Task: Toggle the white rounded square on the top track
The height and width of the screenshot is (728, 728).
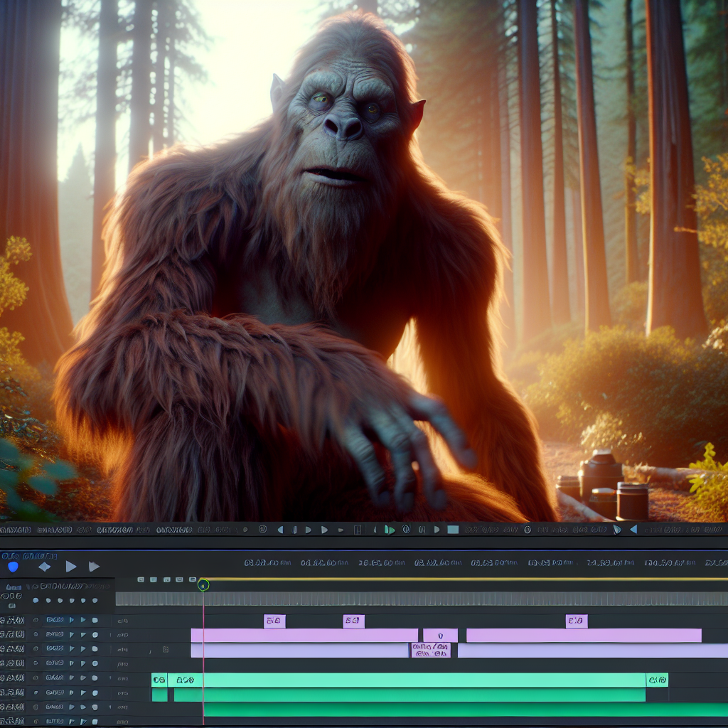Action: click(x=95, y=621)
